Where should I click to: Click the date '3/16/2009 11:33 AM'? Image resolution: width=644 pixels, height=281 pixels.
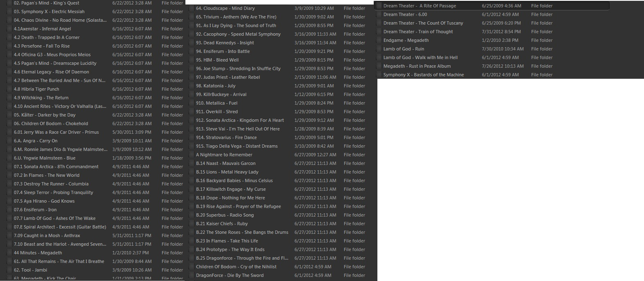click(x=315, y=34)
